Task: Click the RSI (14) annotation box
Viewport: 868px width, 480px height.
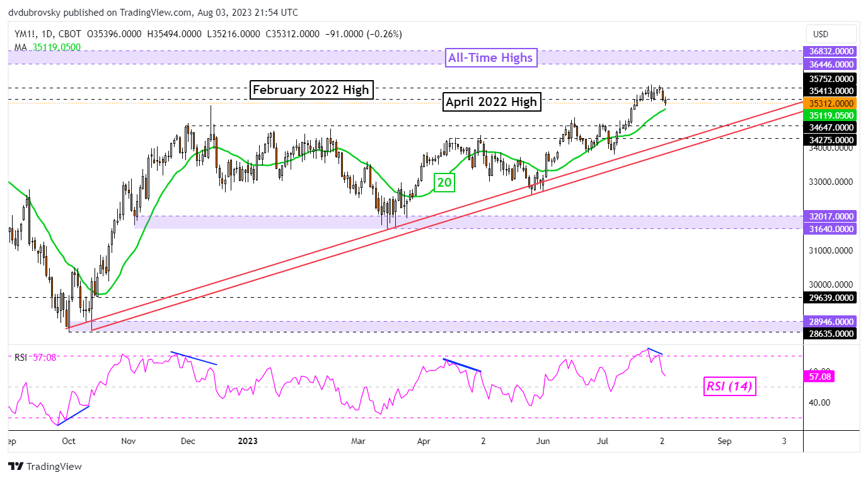Action: tap(729, 385)
